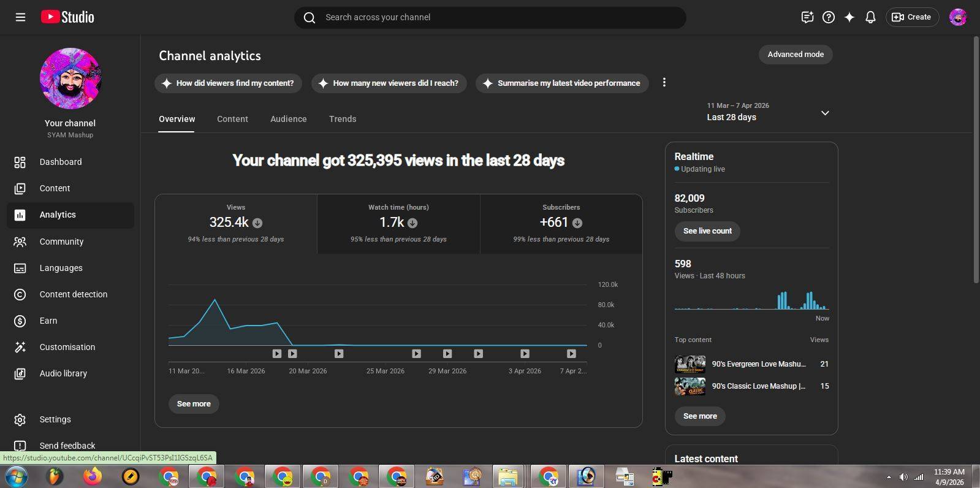Click the Advanced mode button
The height and width of the screenshot is (488, 980).
[x=796, y=55]
